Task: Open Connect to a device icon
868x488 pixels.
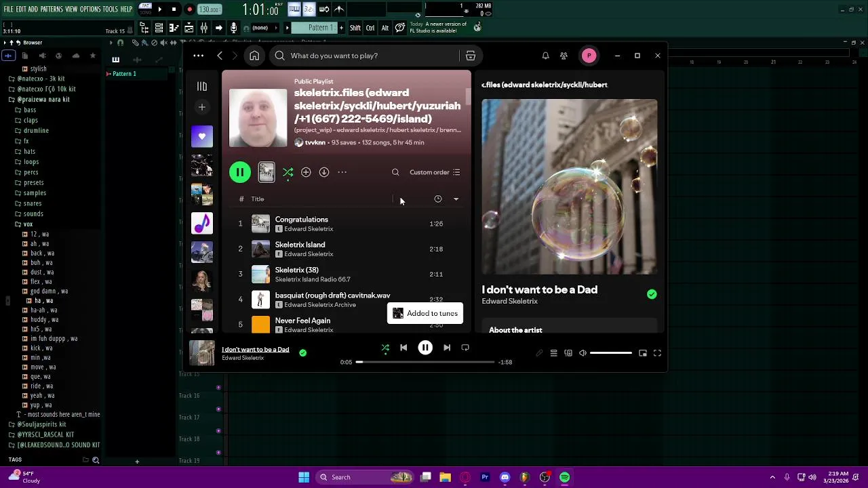Action: tap(568, 353)
